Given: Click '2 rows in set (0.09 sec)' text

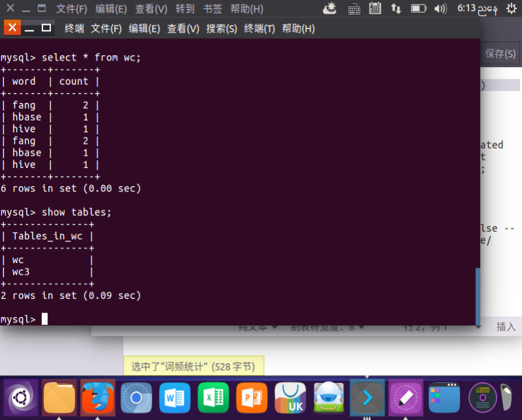Looking at the screenshot, I should coord(70,296).
